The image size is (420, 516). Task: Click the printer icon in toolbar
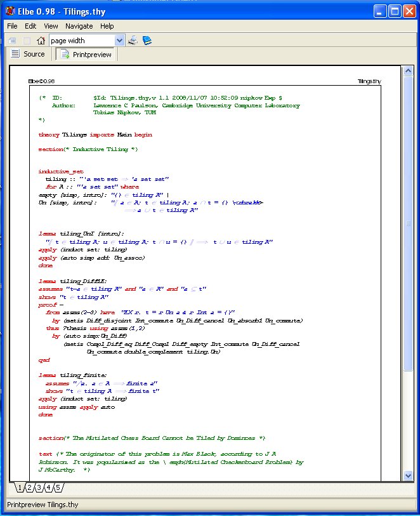(x=133, y=41)
